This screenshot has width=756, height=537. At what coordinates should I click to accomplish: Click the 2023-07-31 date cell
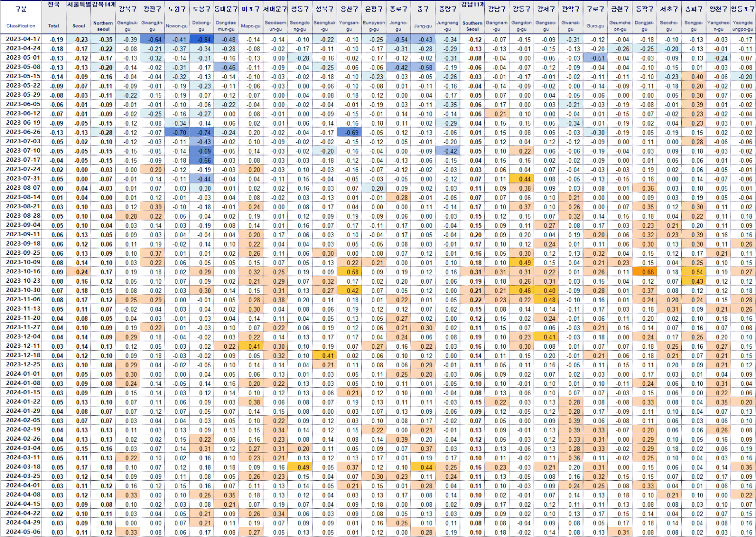[23, 179]
